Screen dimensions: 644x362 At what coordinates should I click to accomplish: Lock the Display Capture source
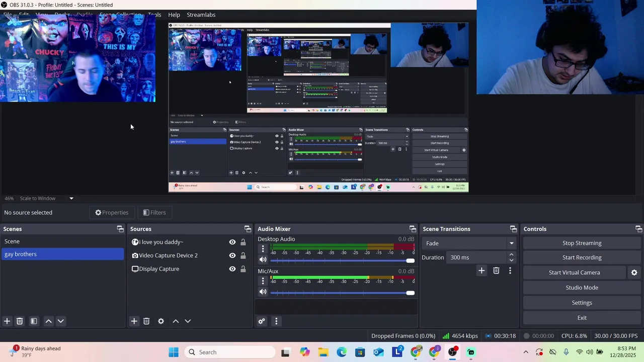[x=243, y=269]
